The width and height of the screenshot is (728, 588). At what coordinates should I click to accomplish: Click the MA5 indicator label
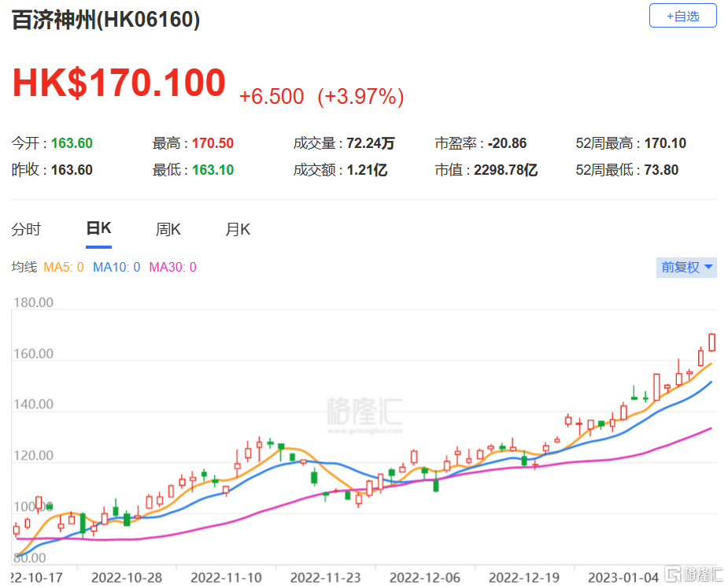(63, 268)
